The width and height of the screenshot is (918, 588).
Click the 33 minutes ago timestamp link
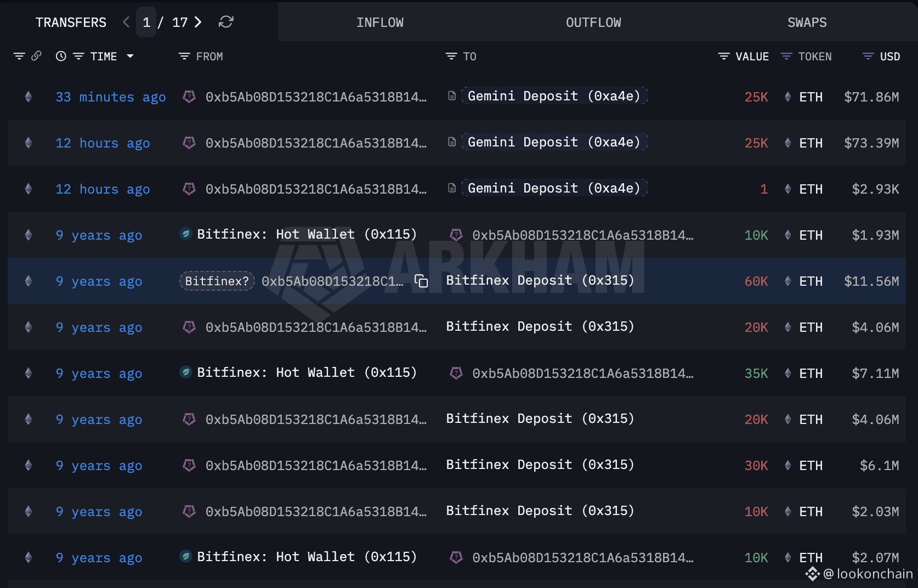click(110, 97)
